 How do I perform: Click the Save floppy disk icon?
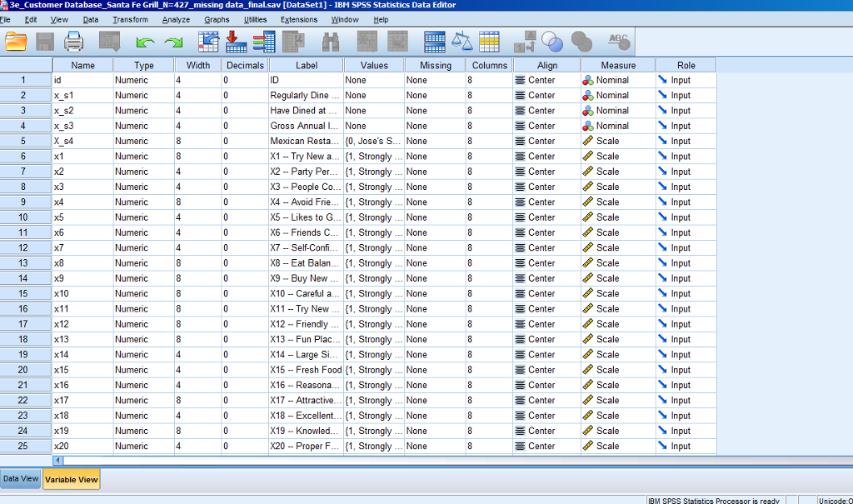[45, 42]
